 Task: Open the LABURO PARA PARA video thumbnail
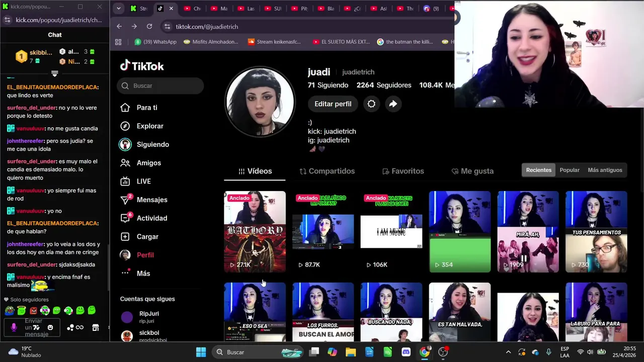click(596, 312)
